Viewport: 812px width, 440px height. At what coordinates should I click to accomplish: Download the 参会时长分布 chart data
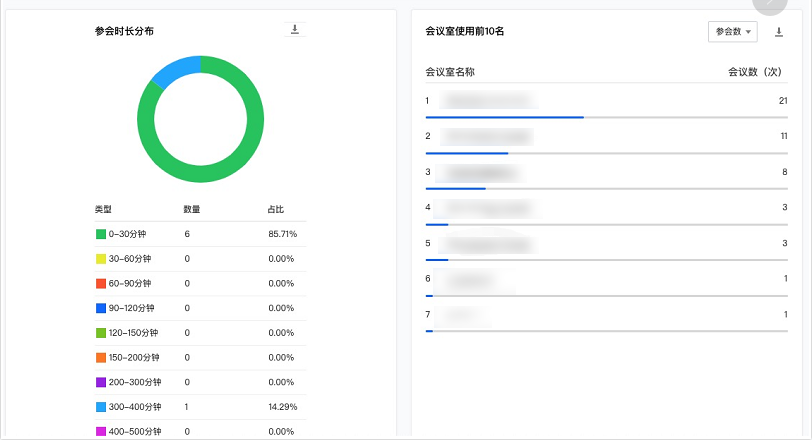295,30
